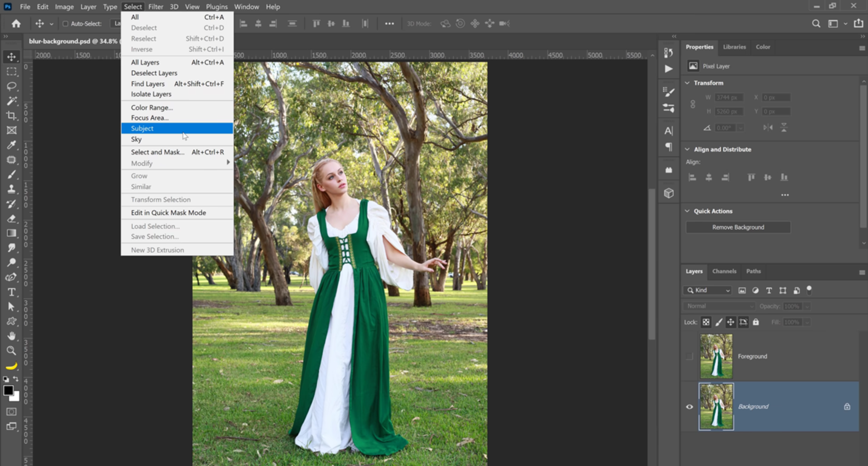The height and width of the screenshot is (466, 868).
Task: Activate the Crop tool
Action: 11,116
